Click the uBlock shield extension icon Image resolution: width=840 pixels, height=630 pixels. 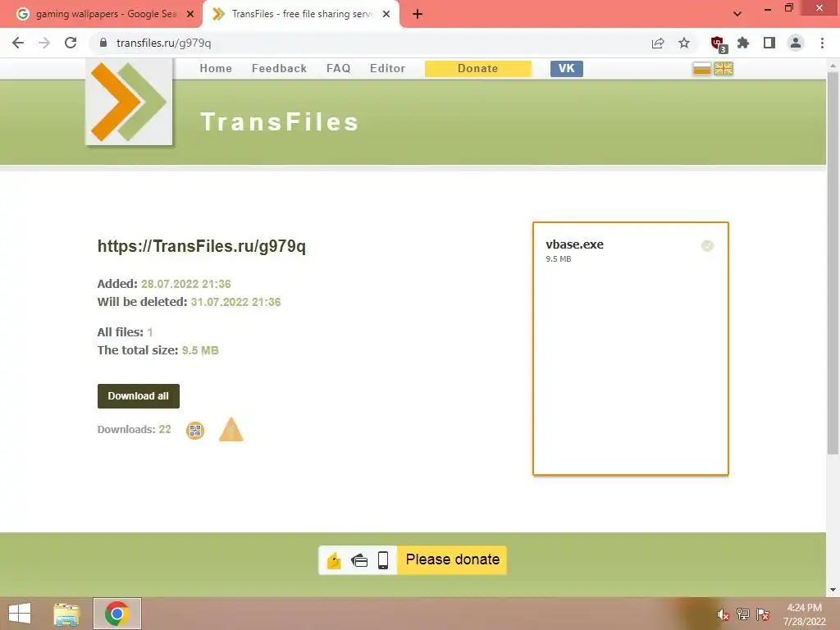[x=718, y=43]
